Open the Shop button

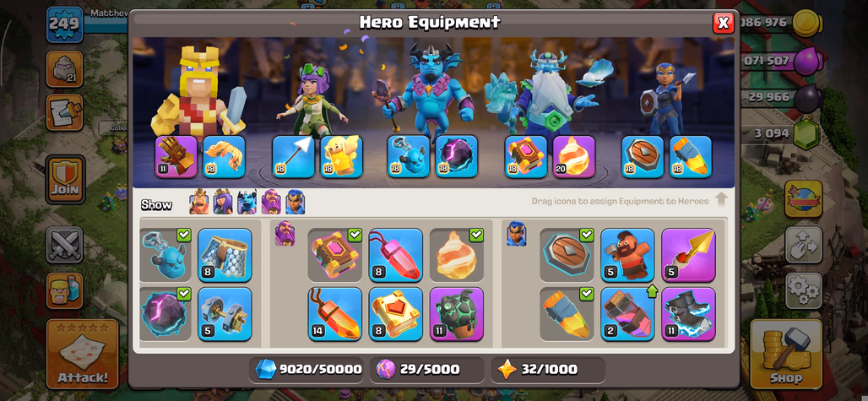(786, 354)
